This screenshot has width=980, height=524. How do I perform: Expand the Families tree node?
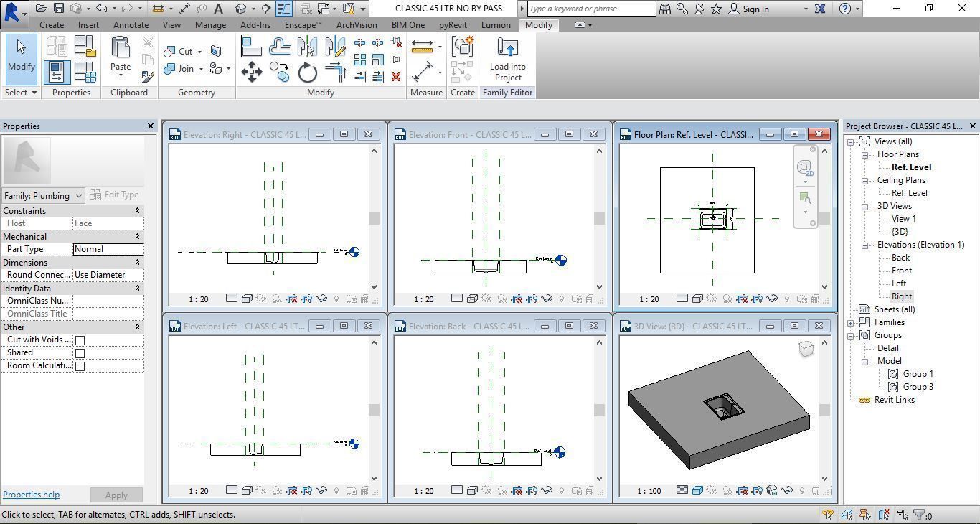tap(851, 322)
